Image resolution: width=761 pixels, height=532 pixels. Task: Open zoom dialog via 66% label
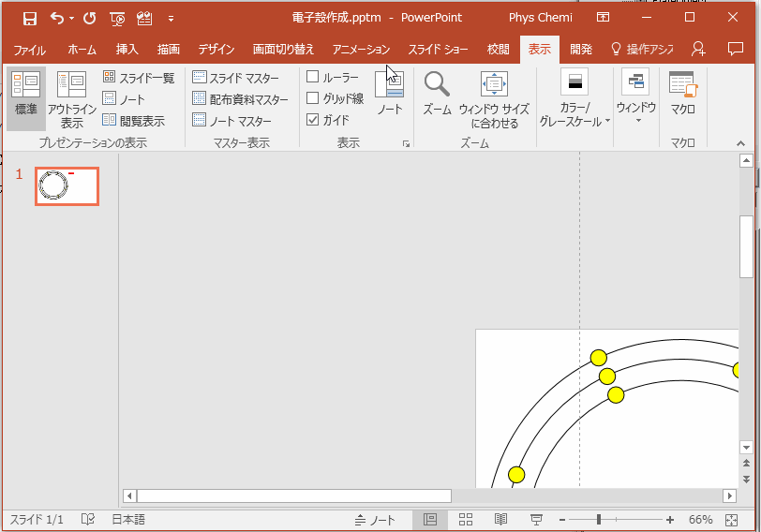click(700, 520)
